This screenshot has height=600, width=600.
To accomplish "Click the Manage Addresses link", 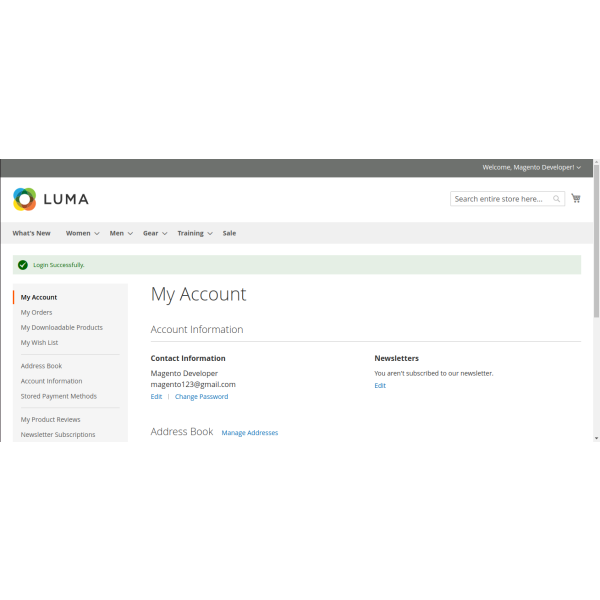I will click(249, 433).
